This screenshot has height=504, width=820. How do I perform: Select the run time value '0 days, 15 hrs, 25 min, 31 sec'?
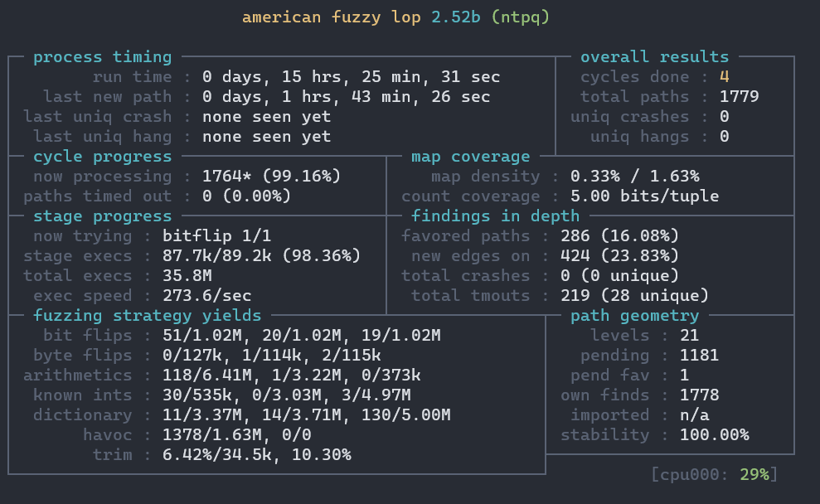coord(352,77)
